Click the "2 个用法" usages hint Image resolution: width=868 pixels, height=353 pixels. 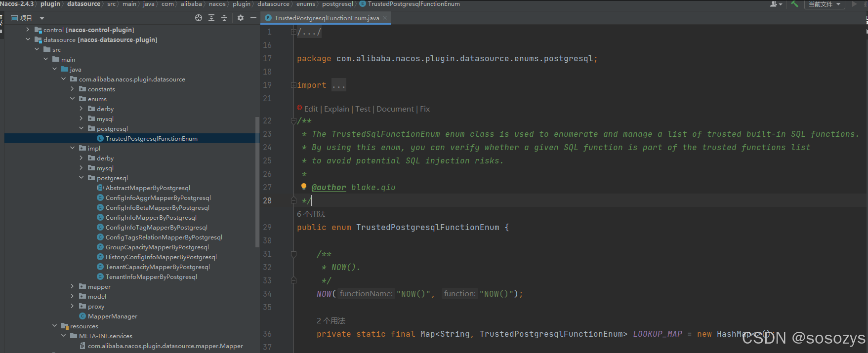point(331,320)
